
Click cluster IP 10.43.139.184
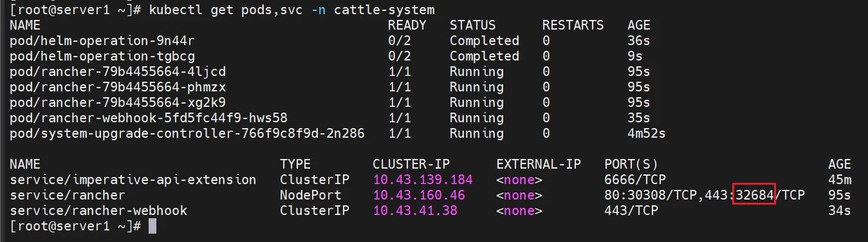423,180
